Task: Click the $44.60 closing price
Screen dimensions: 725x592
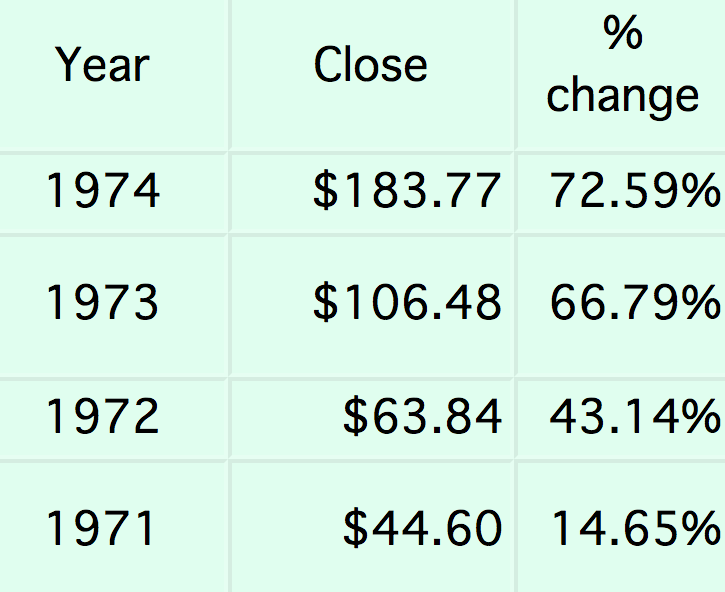Action: [x=422, y=528]
